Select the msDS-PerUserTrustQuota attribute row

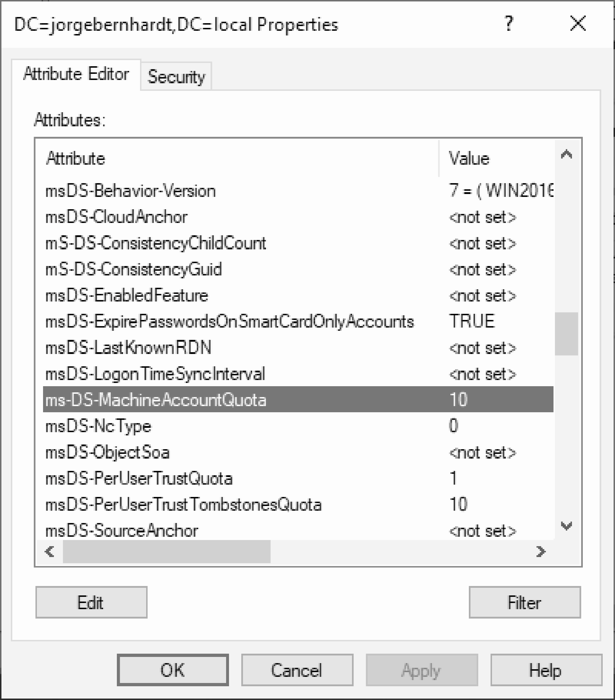pyautogui.click(x=139, y=478)
